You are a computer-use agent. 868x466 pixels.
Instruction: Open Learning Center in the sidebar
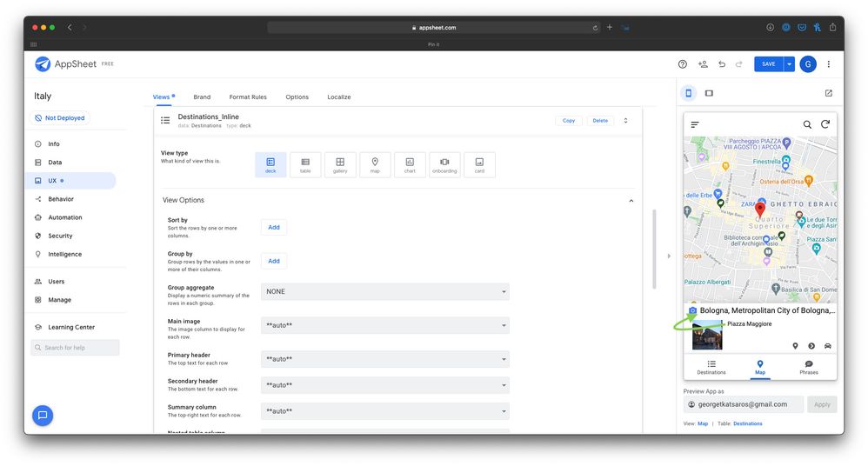click(x=71, y=327)
